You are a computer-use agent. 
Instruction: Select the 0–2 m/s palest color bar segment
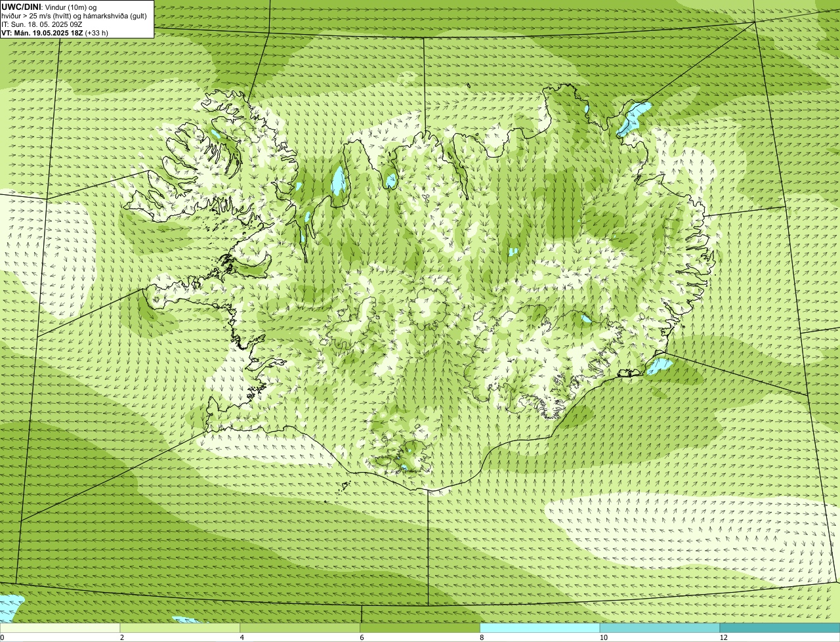tap(60, 628)
